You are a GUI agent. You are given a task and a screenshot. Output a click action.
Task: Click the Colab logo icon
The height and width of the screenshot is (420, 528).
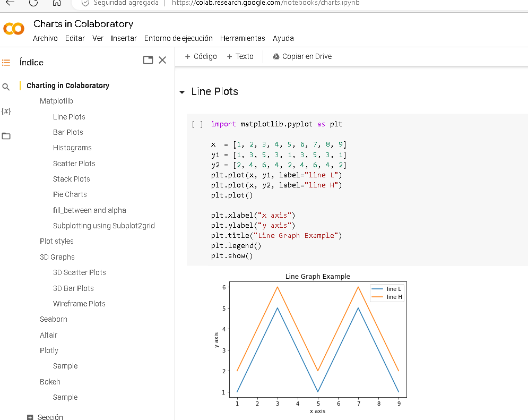pyautogui.click(x=14, y=29)
